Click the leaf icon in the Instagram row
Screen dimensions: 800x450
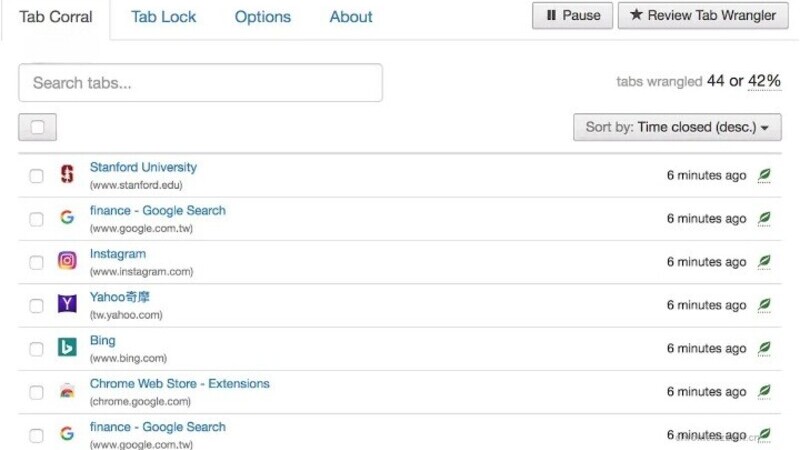(x=764, y=261)
